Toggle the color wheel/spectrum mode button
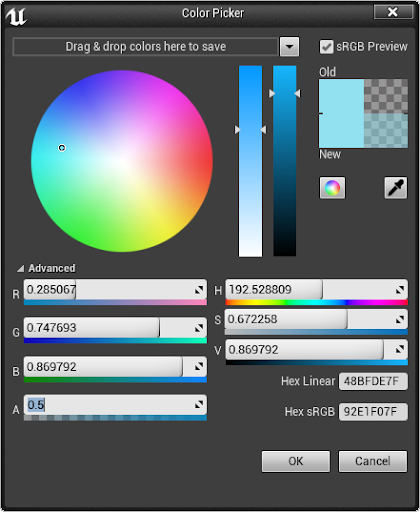This screenshot has width=420, height=512. click(x=332, y=188)
